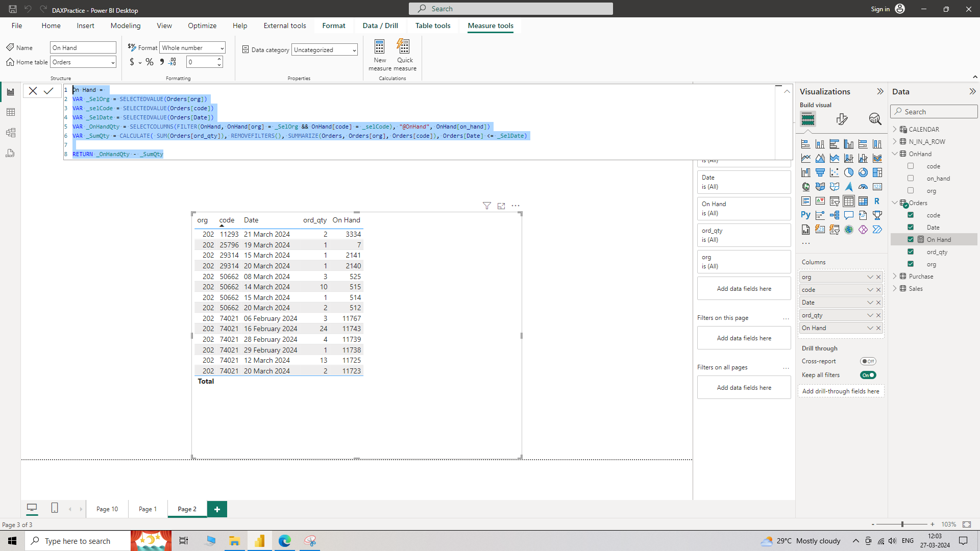Open the ord_qty column field dropdown
The image size is (980, 551).
click(870, 315)
